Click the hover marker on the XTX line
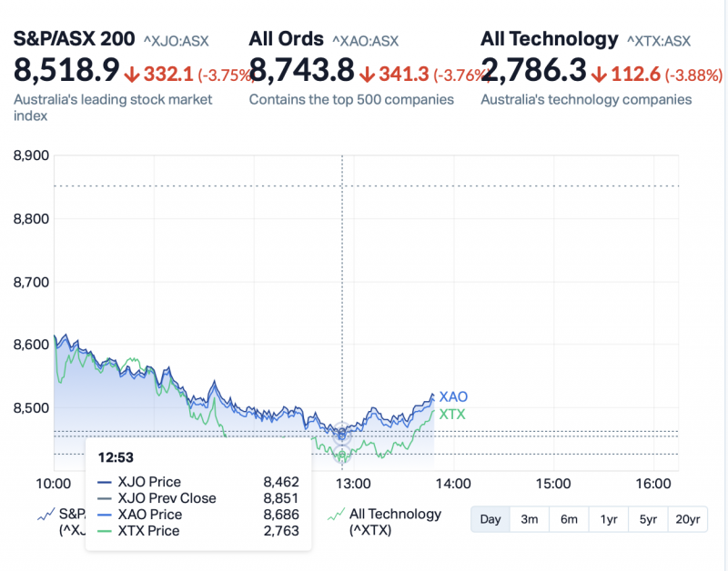This screenshot has height=571, width=728. tap(342, 456)
